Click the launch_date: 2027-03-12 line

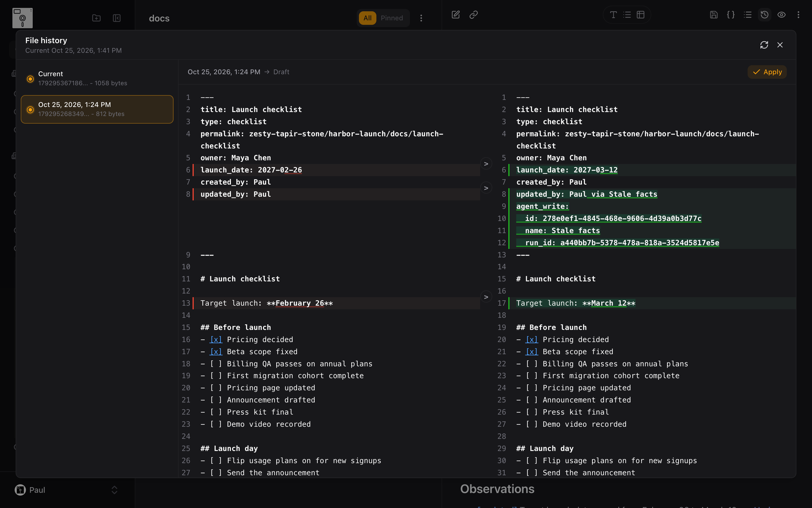point(652,170)
